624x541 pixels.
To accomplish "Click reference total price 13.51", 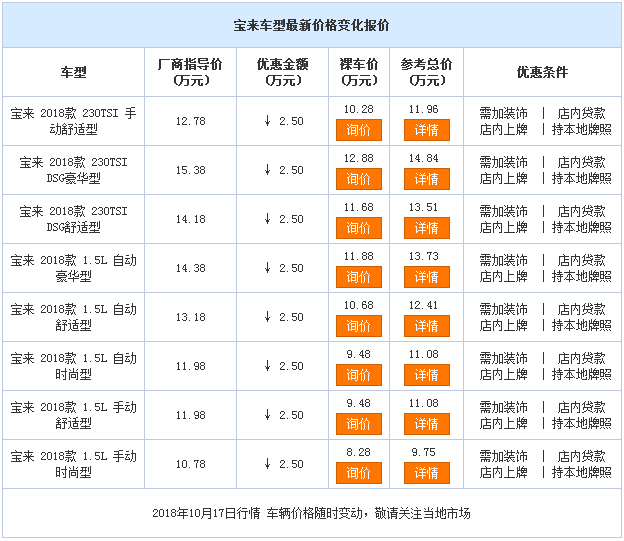I will point(423,207).
